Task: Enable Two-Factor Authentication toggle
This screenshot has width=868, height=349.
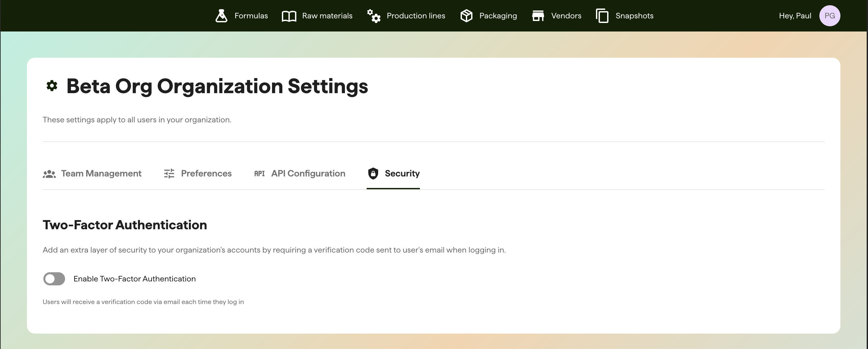Action: pyautogui.click(x=54, y=279)
